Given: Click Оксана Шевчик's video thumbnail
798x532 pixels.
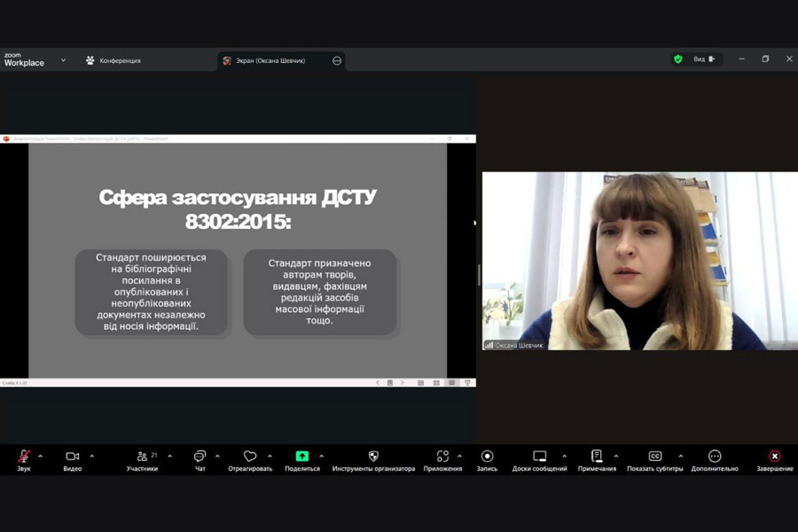Looking at the screenshot, I should click(x=639, y=261).
